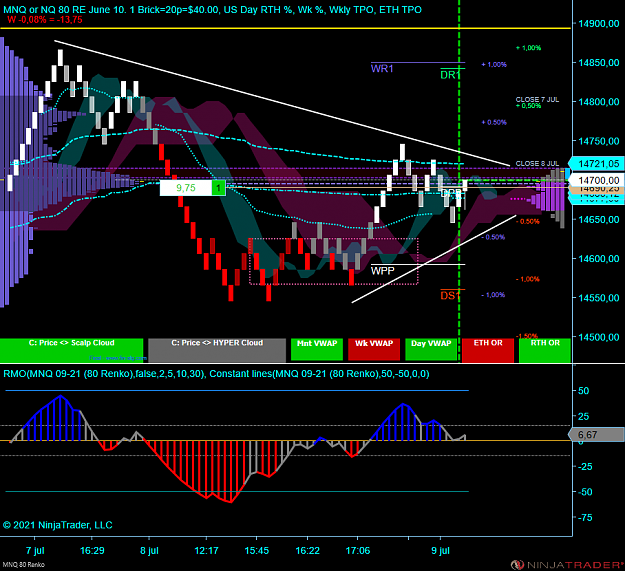Screen dimensions: 625x571
Task: Click the purple '+ 0.50%' weekly label
Action: click(x=494, y=122)
